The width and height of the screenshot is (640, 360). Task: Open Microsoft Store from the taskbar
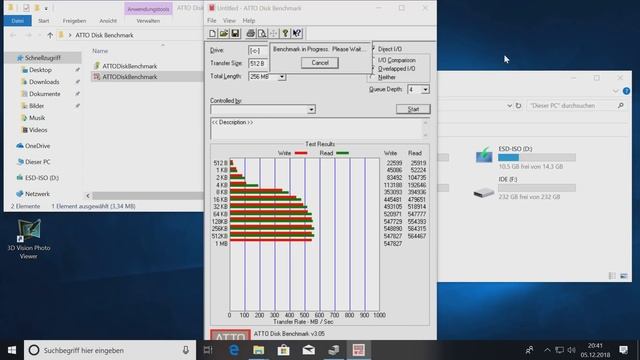click(x=284, y=350)
